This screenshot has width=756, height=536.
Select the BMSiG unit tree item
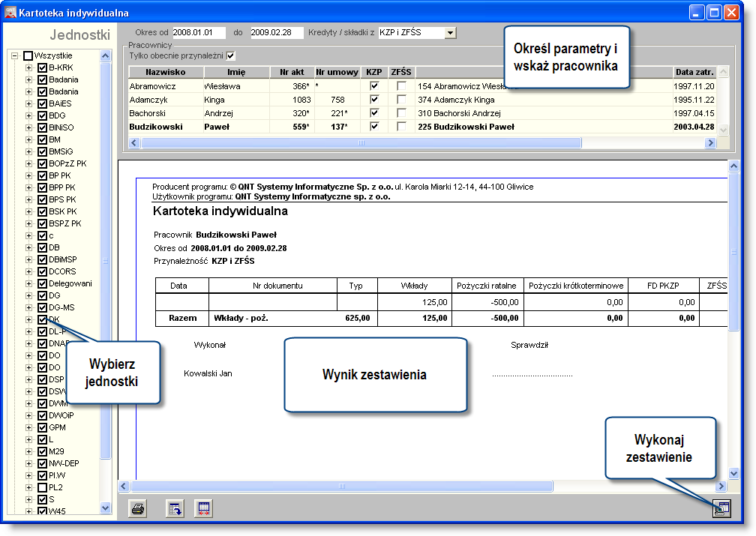coord(61,152)
